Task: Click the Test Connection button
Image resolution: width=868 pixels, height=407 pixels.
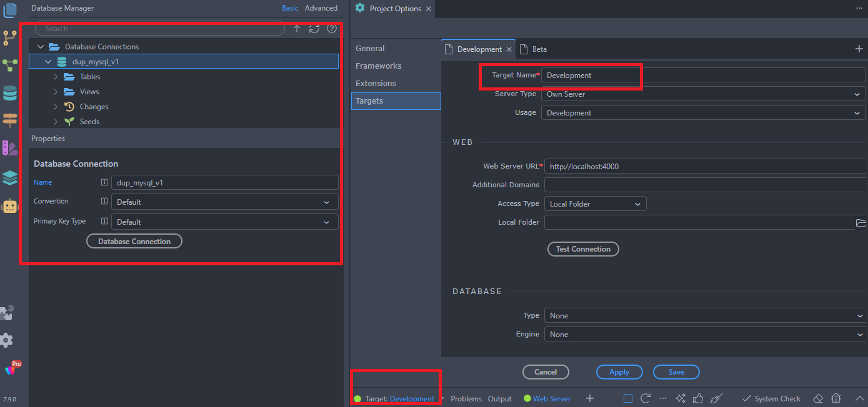Action: (583, 248)
